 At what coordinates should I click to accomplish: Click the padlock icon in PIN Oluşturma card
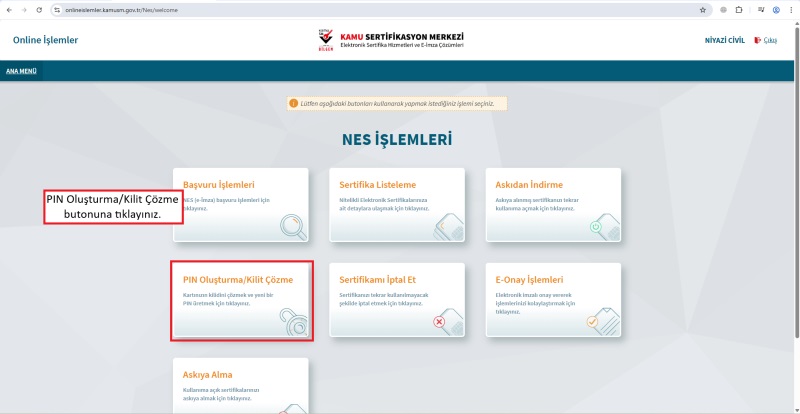coord(294,322)
